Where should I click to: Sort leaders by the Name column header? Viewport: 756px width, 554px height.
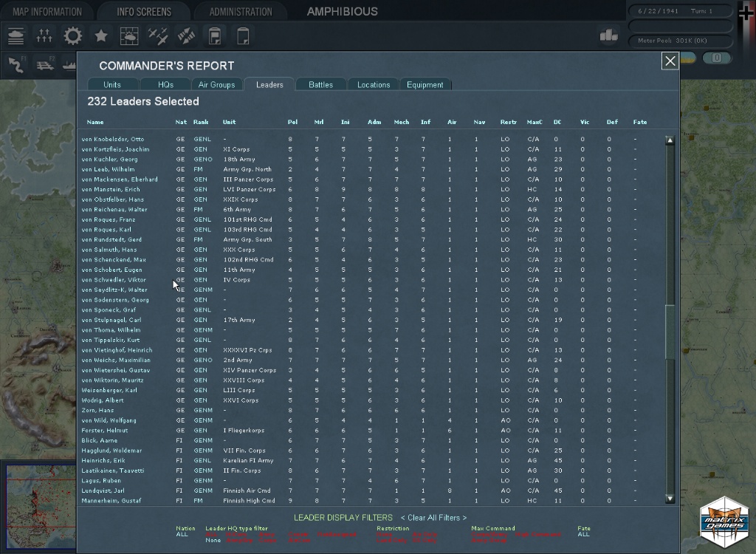pos(95,122)
